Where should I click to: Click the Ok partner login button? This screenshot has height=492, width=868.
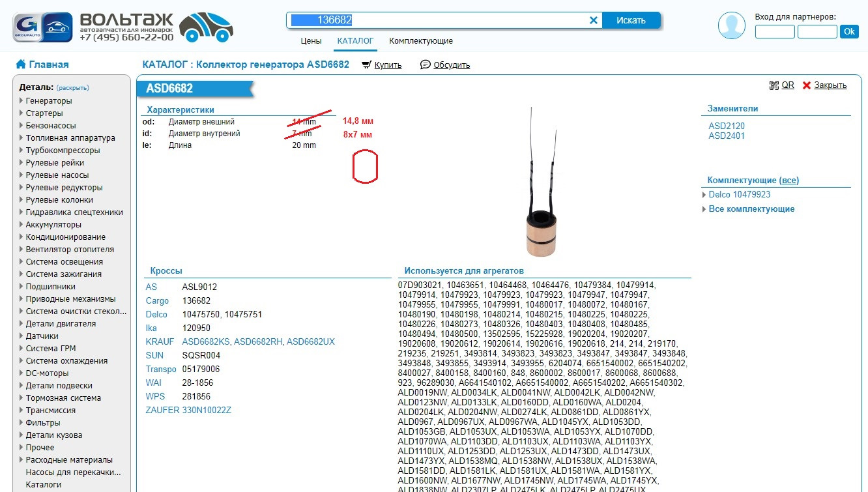coord(849,31)
